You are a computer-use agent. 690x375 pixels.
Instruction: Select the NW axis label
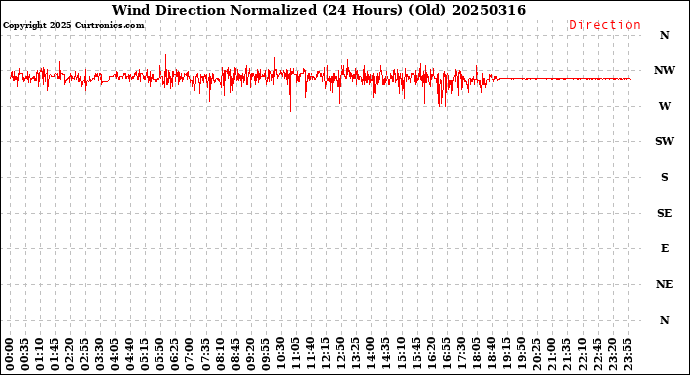664,70
